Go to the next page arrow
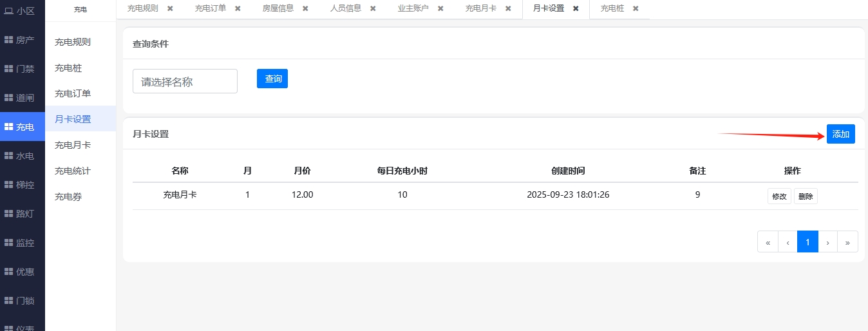 tap(827, 242)
